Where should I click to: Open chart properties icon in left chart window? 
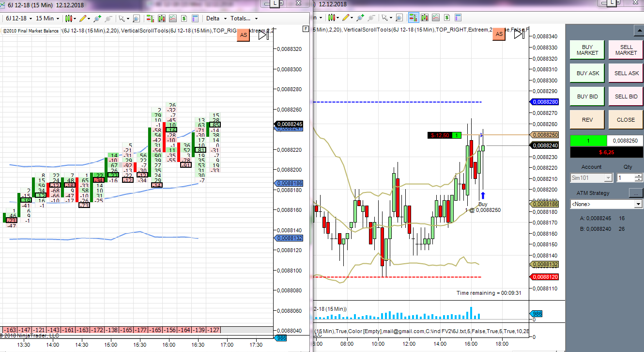click(195, 18)
